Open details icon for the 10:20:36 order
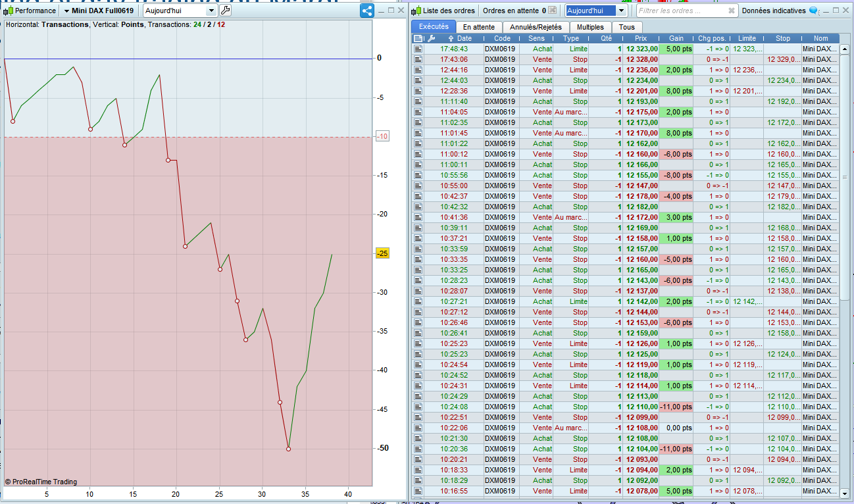 click(418, 449)
